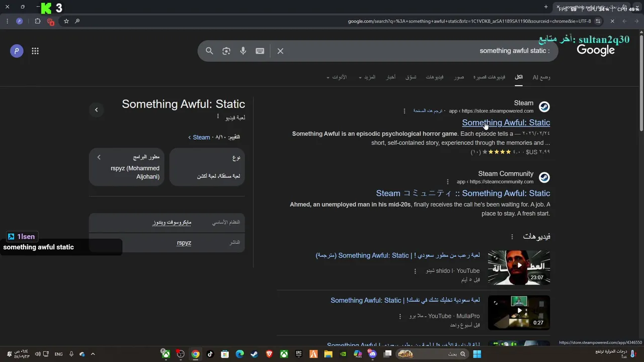Open the Windows Start button
The image size is (644, 362).
point(476,354)
